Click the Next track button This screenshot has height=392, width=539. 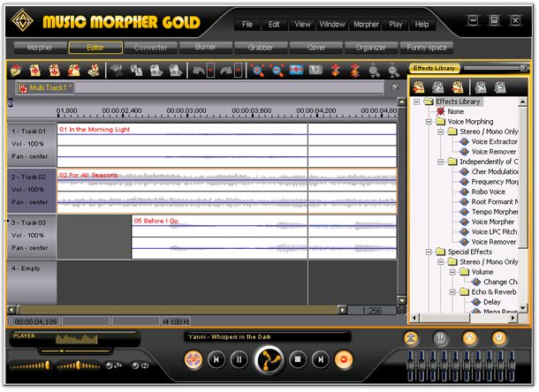[x=321, y=359]
